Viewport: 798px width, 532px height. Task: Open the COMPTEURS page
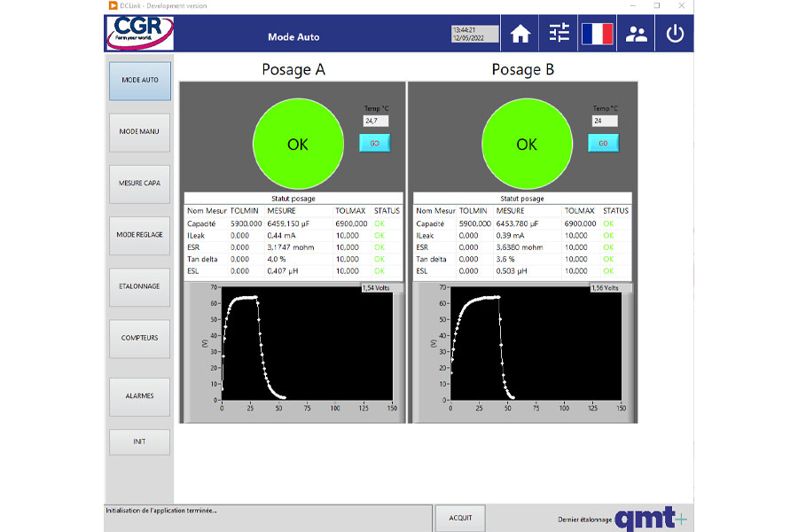139,338
